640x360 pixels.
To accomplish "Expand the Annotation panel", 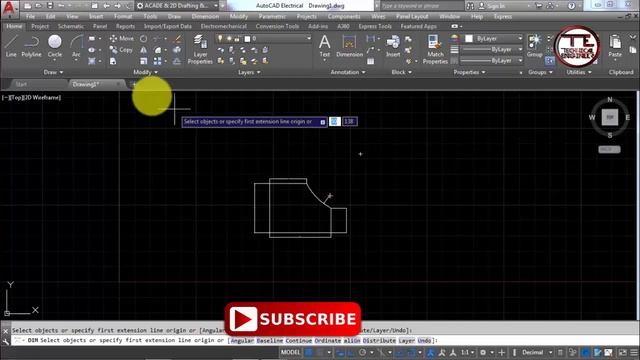I will coord(348,72).
